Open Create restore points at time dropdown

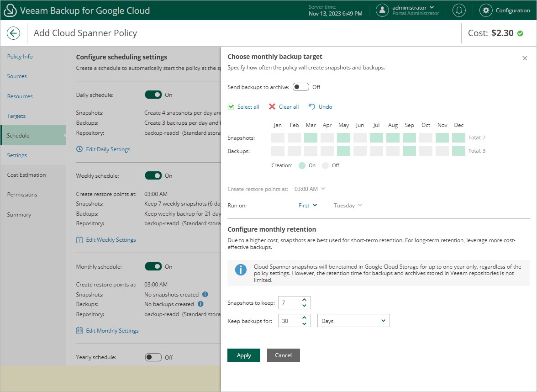310,189
